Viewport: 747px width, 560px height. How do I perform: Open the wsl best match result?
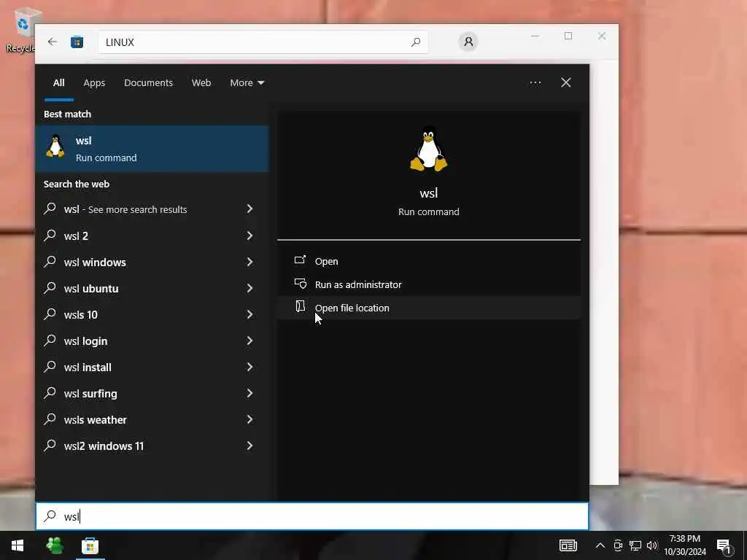point(152,149)
